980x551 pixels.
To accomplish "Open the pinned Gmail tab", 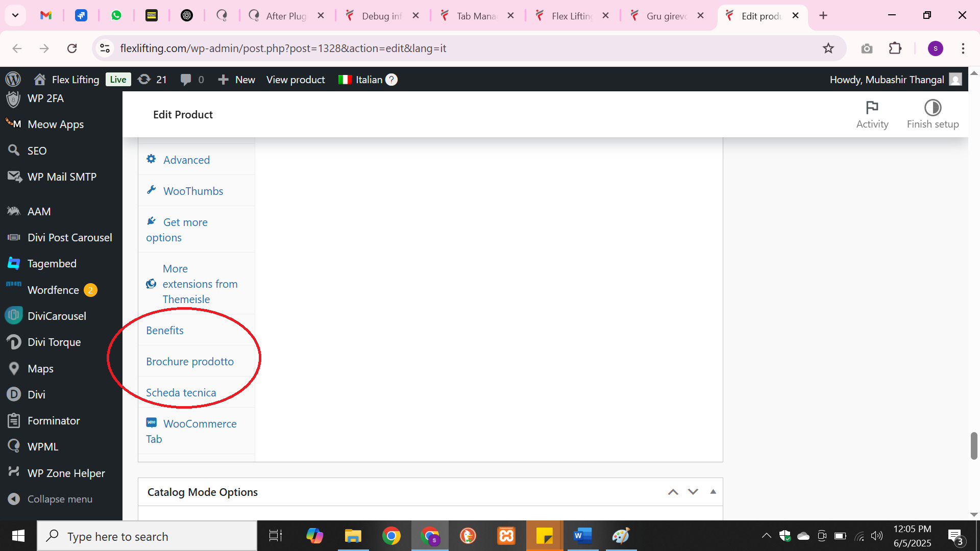I will click(46, 15).
